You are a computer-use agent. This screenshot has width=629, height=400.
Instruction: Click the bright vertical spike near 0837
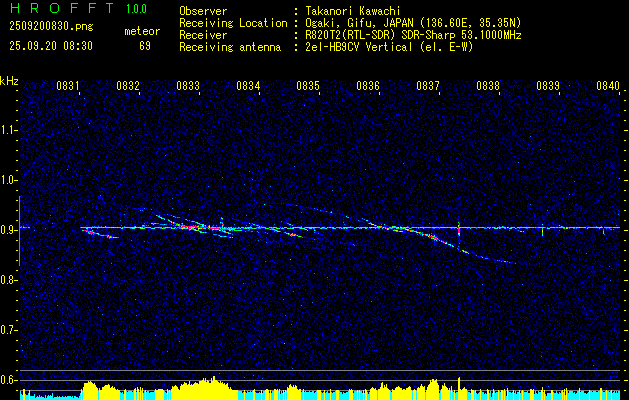(459, 229)
